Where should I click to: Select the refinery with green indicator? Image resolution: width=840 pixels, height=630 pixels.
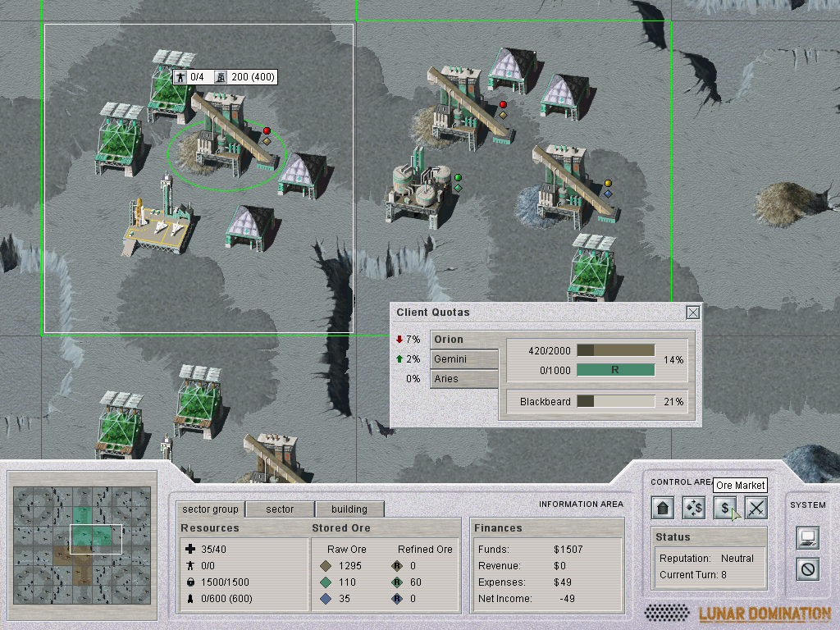pos(420,187)
